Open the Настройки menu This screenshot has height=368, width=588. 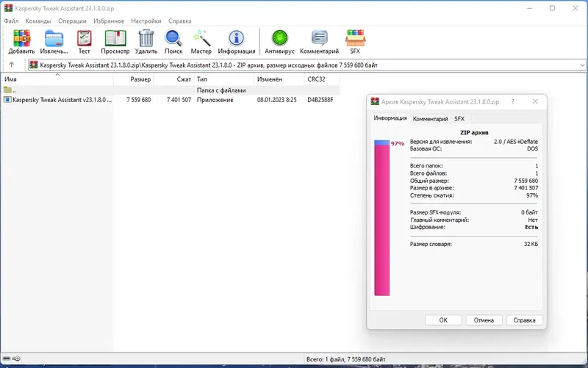[x=146, y=21]
